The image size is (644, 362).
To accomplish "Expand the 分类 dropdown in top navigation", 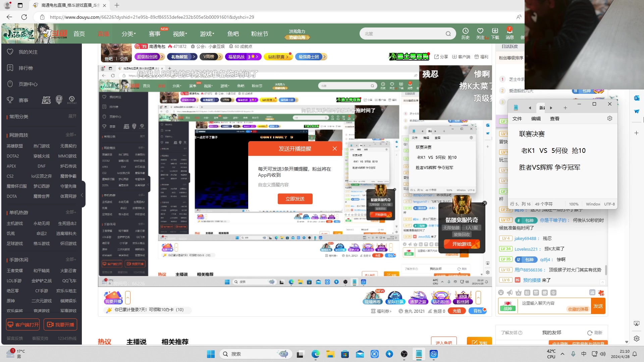I will coord(128,34).
